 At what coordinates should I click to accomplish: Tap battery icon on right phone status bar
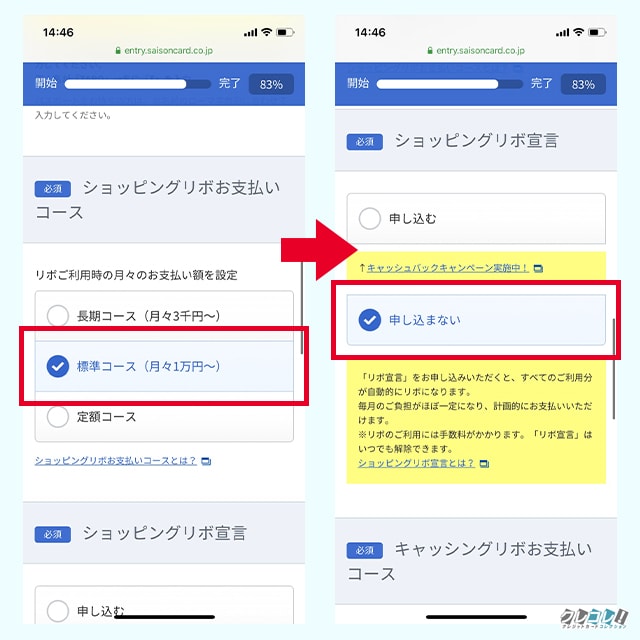[597, 32]
